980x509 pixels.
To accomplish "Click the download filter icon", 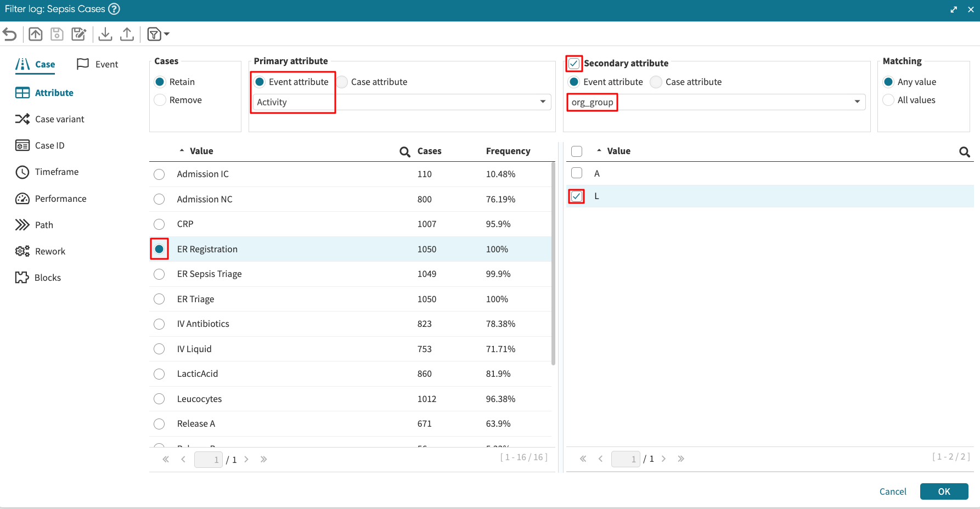I will [x=105, y=35].
